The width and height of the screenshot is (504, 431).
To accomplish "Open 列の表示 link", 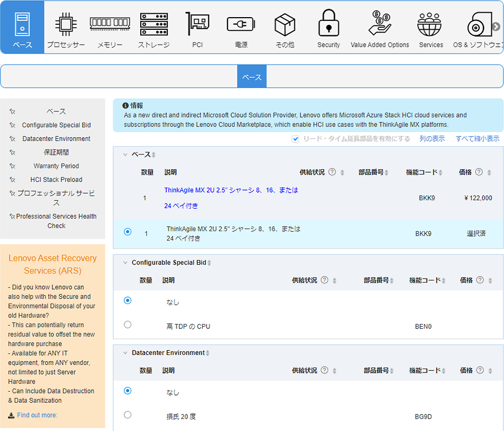I will pyautogui.click(x=432, y=139).
